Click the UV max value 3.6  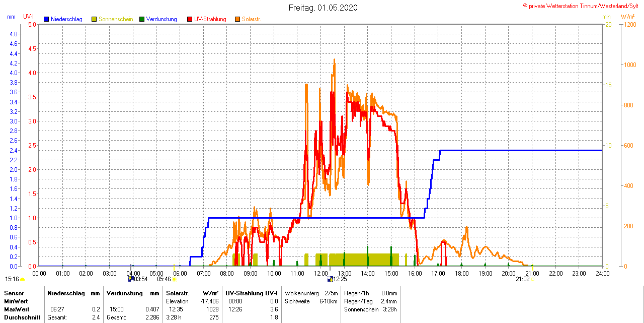[274, 309]
